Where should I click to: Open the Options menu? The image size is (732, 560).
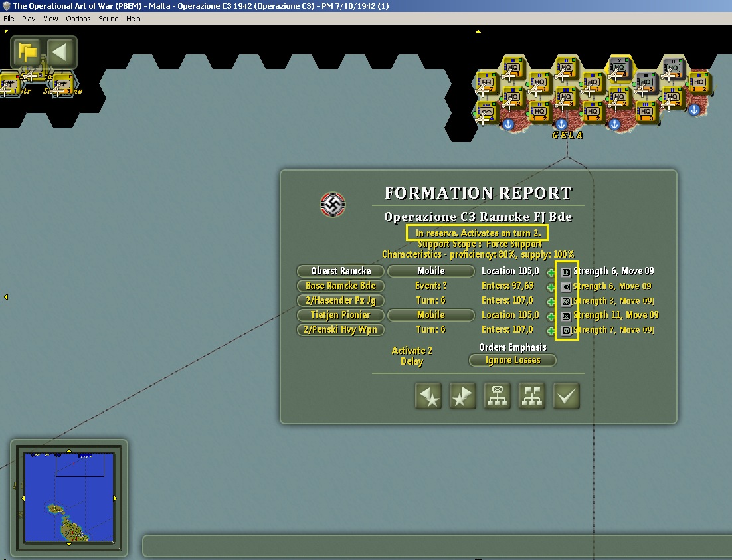(x=78, y=19)
